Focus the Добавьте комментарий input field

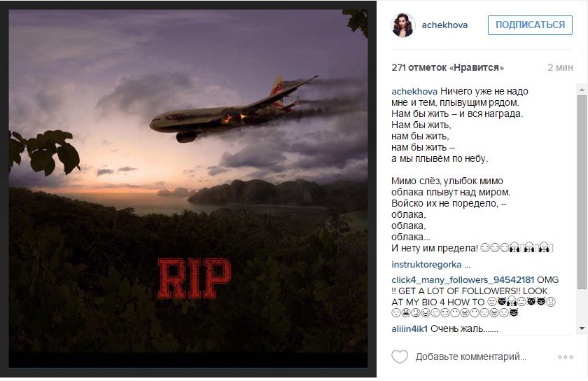[x=470, y=356]
